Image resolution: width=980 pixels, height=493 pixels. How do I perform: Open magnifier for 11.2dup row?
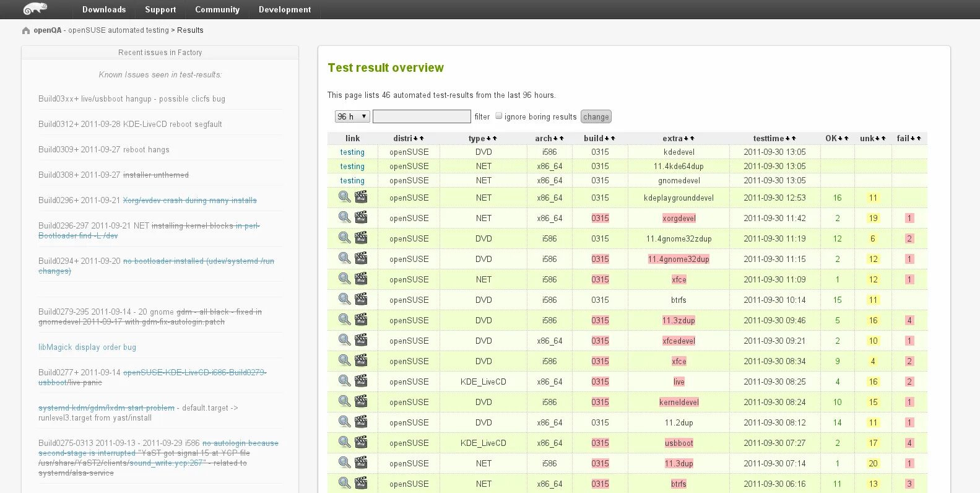point(344,421)
